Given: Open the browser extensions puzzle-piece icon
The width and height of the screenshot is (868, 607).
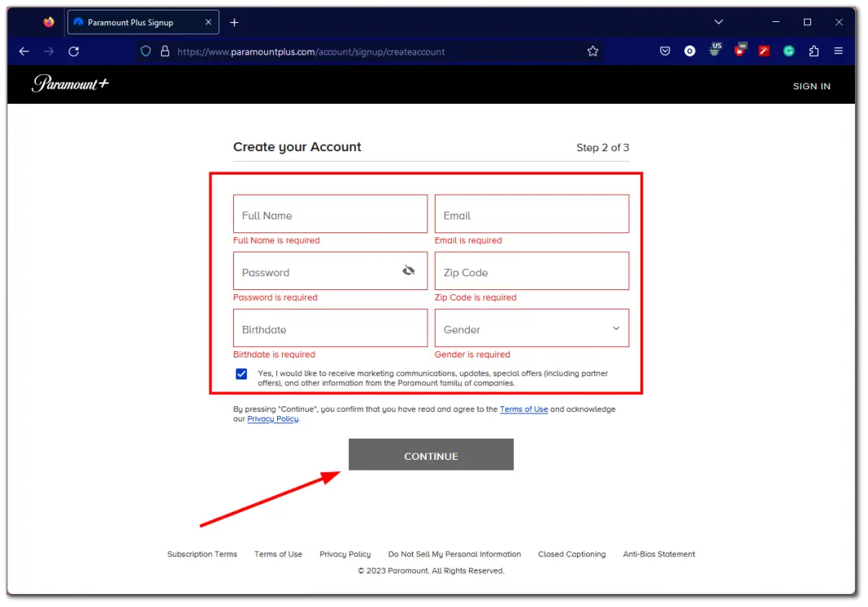Looking at the screenshot, I should tap(814, 50).
